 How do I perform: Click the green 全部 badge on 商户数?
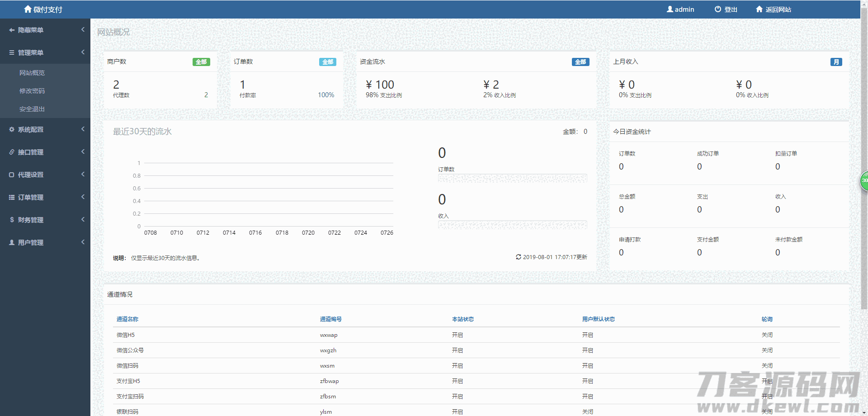coord(201,62)
